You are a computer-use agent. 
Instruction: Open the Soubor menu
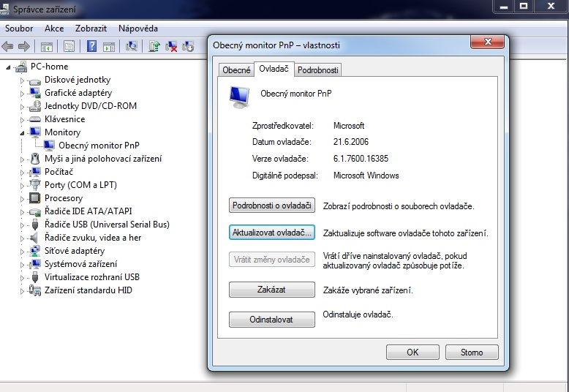19,29
